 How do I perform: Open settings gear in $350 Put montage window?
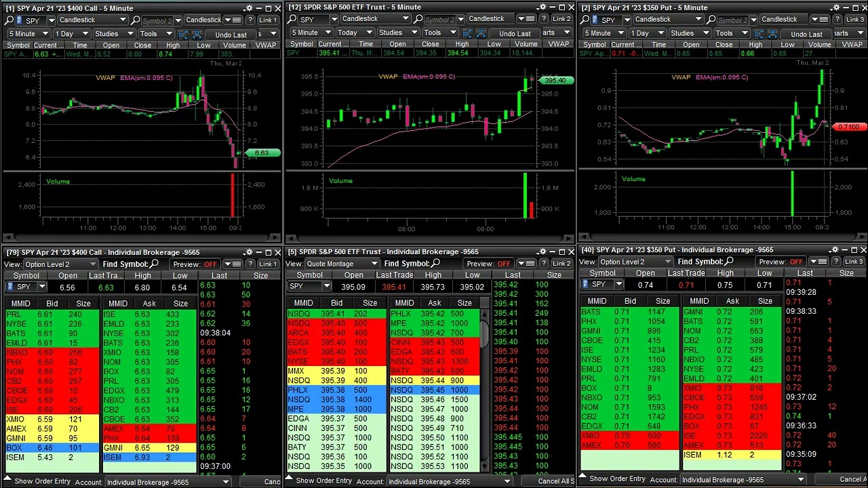click(x=835, y=249)
